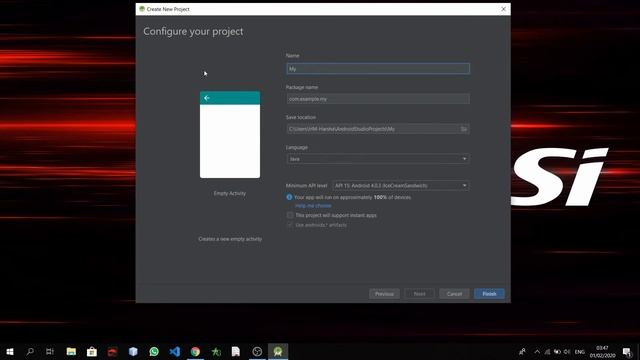The width and height of the screenshot is (640, 360).
Task: Open the Language dropdown
Action: [x=378, y=159]
